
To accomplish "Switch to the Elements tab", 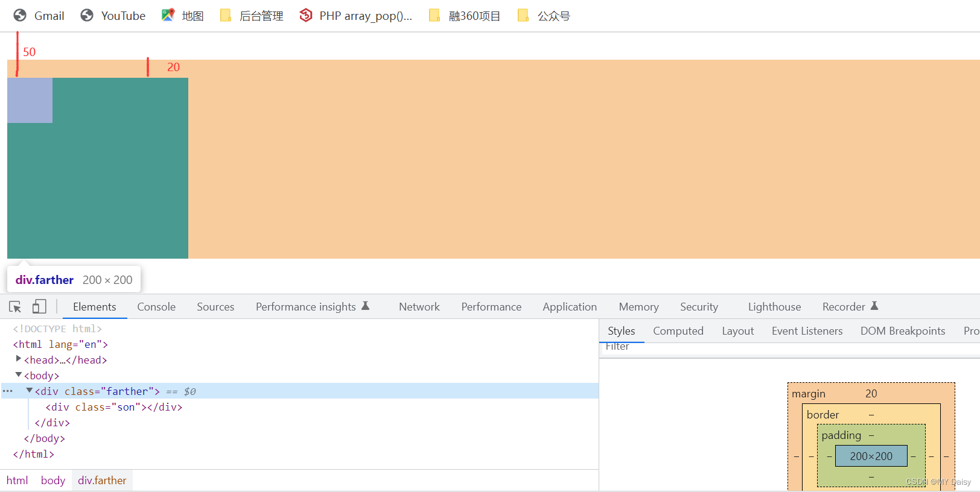I will click(95, 307).
